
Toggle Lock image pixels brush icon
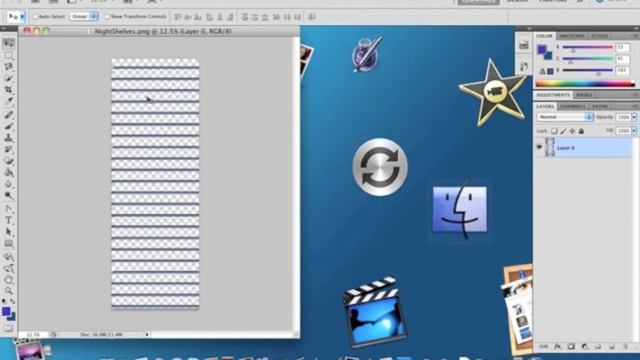(563, 131)
